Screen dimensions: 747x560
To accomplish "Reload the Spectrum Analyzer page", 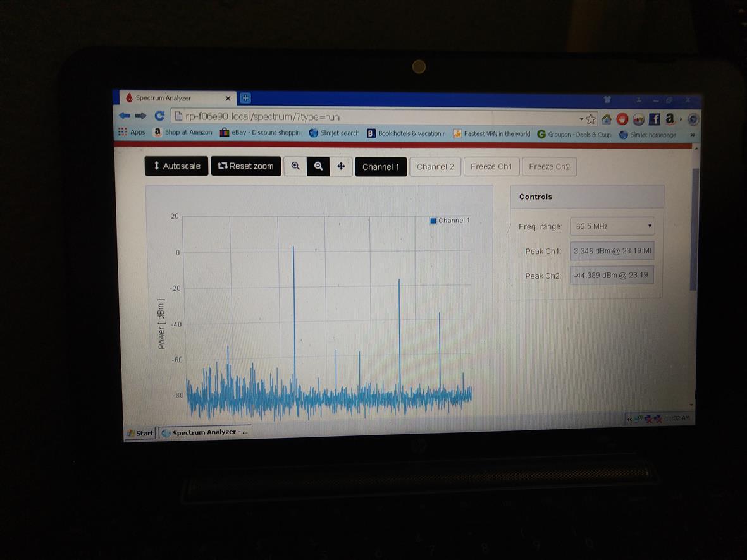I will click(x=159, y=116).
